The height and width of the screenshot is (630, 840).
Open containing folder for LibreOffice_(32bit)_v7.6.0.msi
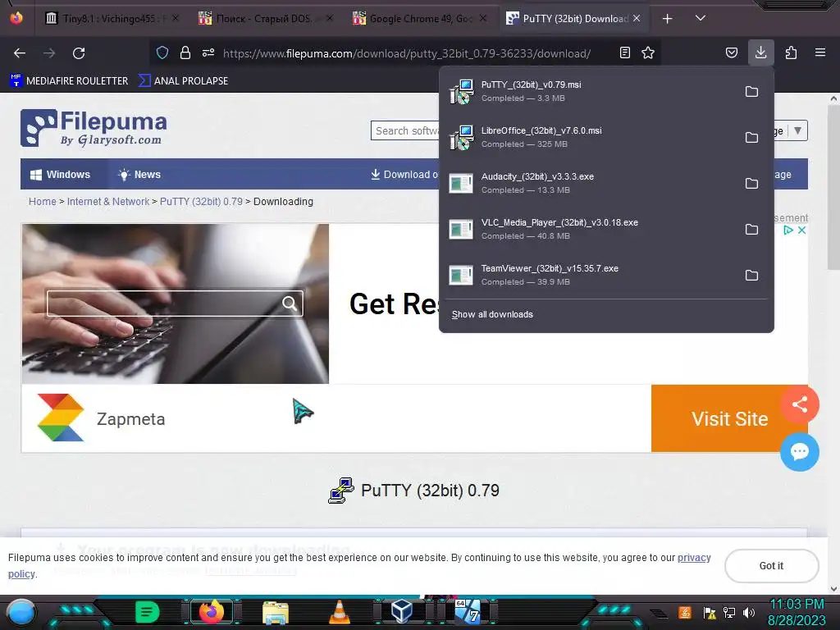pos(751,138)
